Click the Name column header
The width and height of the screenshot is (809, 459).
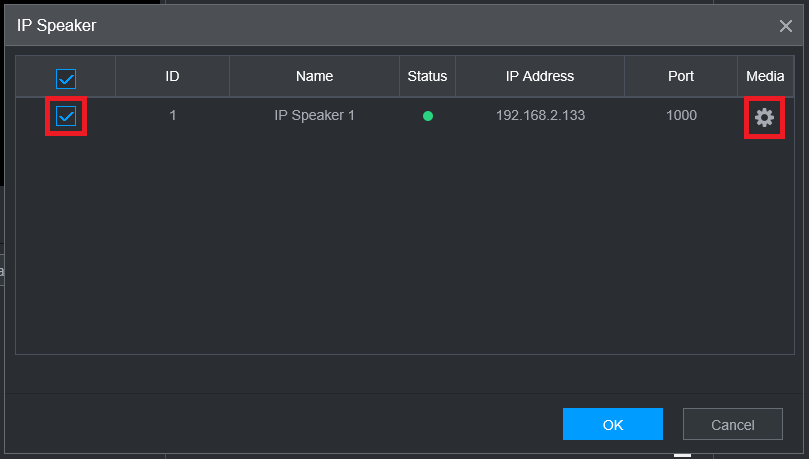pyautogui.click(x=314, y=76)
